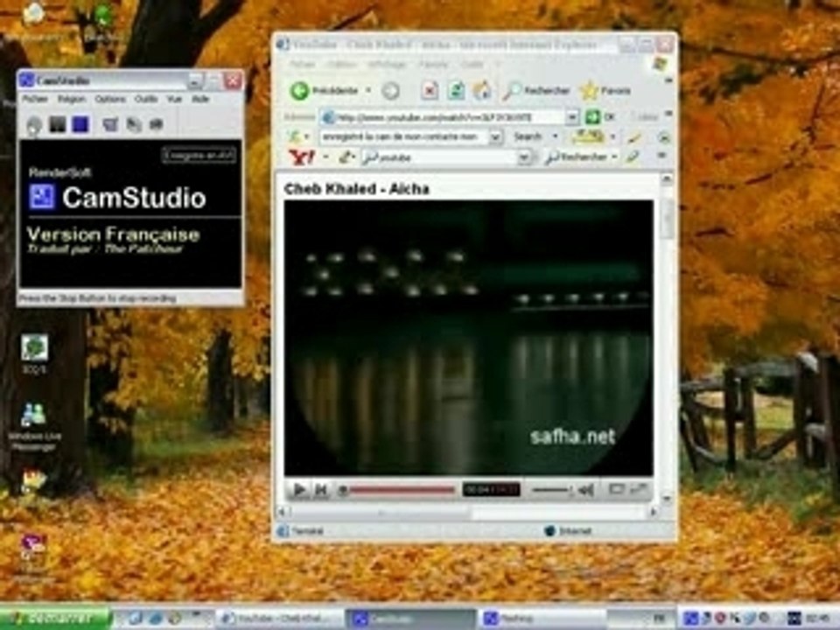Open the Outils menu in CamStudio

point(146,99)
